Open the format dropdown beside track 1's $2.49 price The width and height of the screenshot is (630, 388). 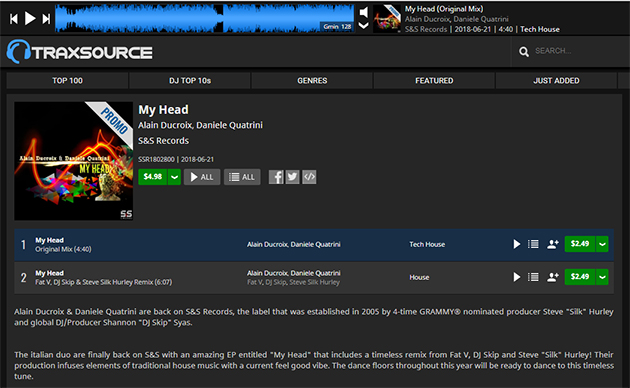[602, 244]
